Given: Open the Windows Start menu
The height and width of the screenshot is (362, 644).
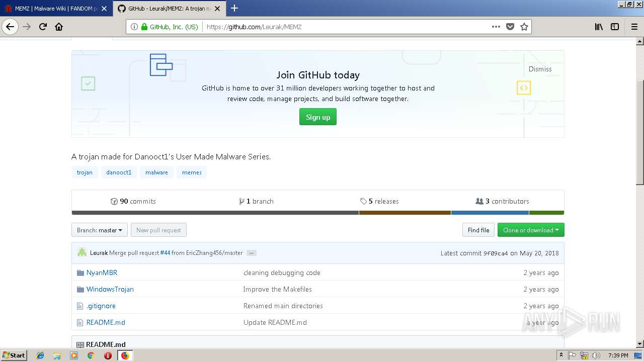Looking at the screenshot, I should 14,355.
